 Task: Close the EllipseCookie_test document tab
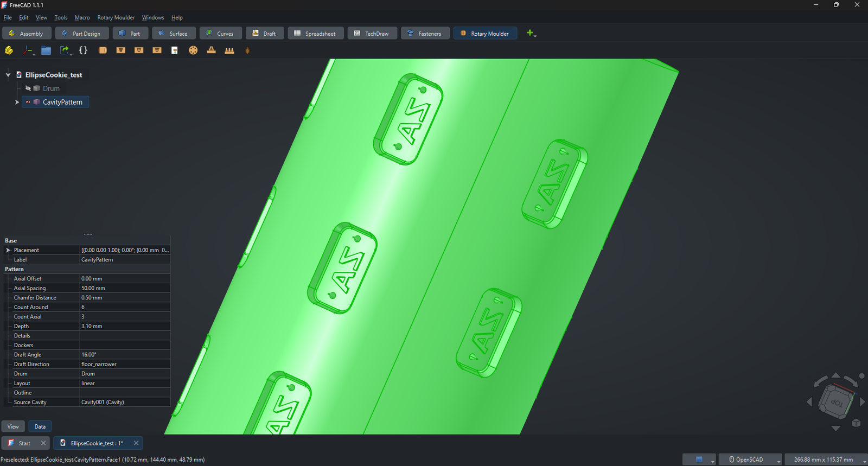(136, 443)
